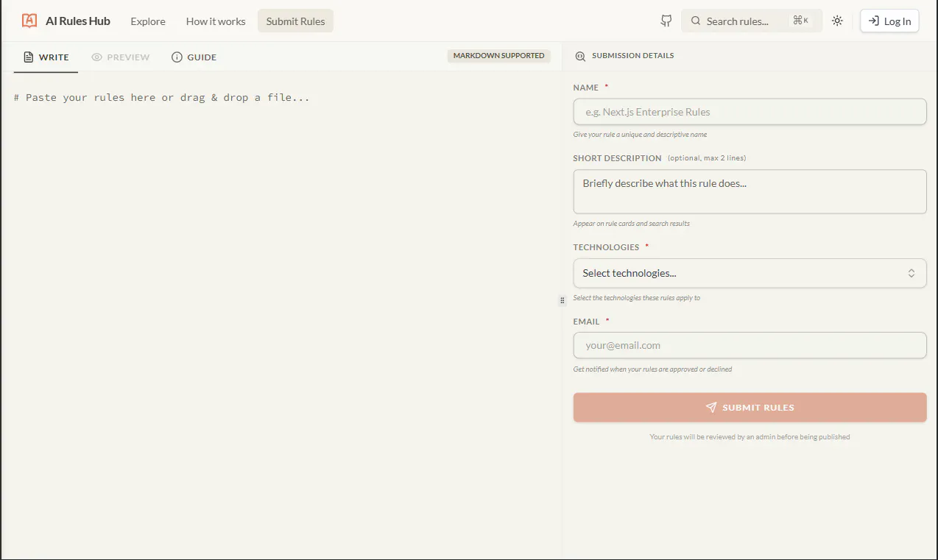Click into the rules editor text area
This screenshot has width=938, height=560.
coord(281,316)
